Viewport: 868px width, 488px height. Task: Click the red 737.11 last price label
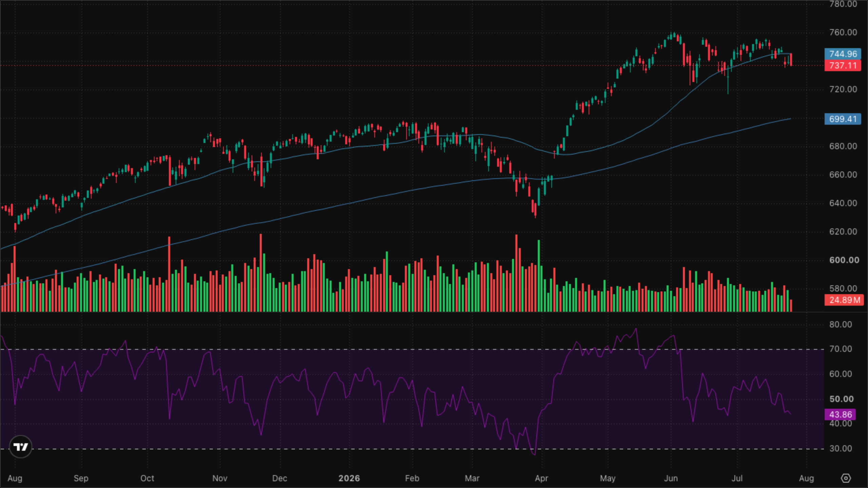coord(843,65)
